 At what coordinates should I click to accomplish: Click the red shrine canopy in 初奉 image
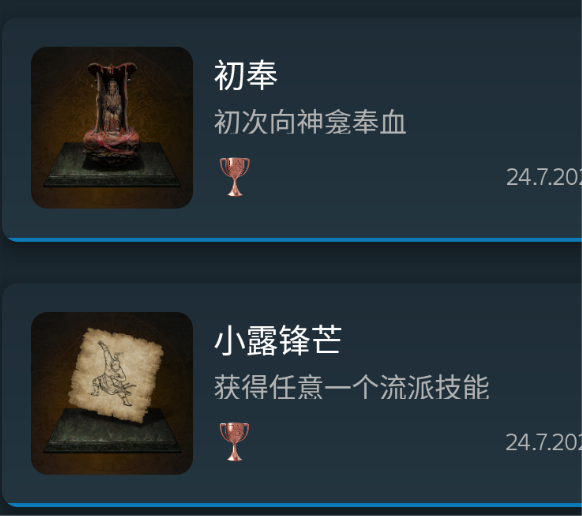pyautogui.click(x=112, y=70)
